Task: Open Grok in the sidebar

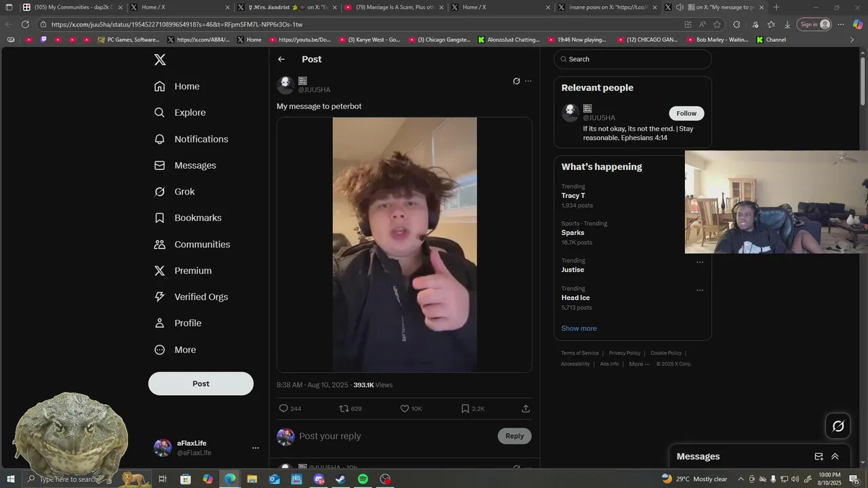Action: pos(174,192)
